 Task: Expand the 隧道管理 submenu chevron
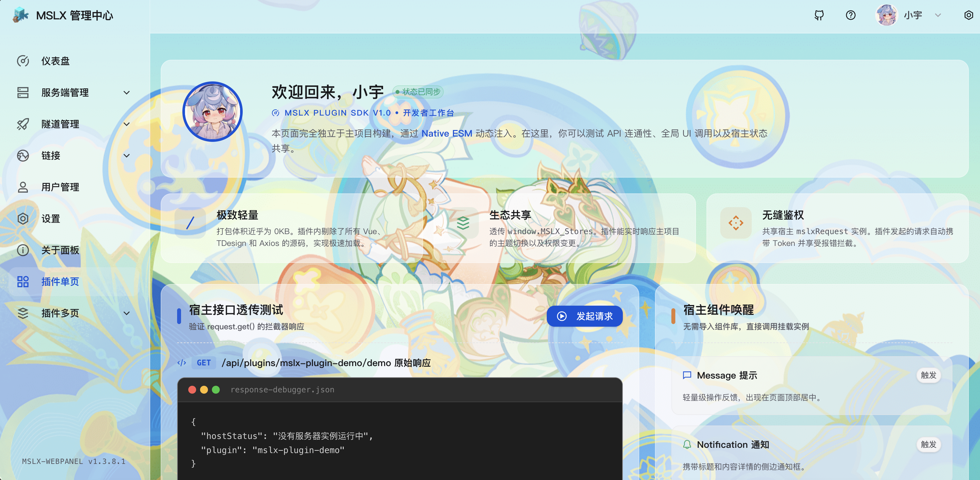pyautogui.click(x=127, y=124)
